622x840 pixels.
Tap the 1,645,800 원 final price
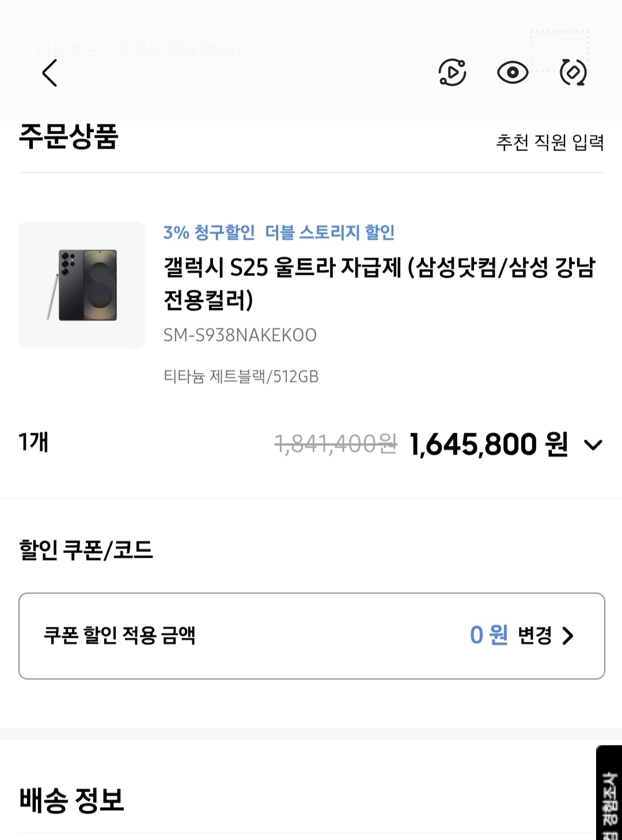488,445
